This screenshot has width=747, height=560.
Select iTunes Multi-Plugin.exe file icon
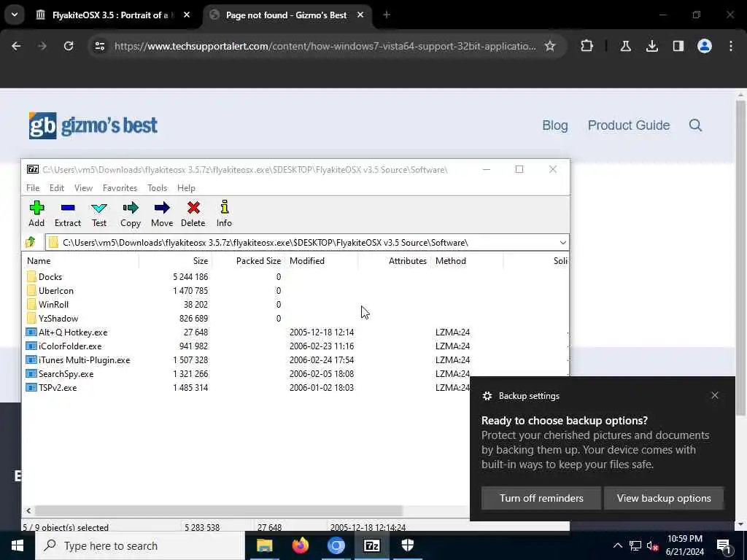(x=31, y=359)
